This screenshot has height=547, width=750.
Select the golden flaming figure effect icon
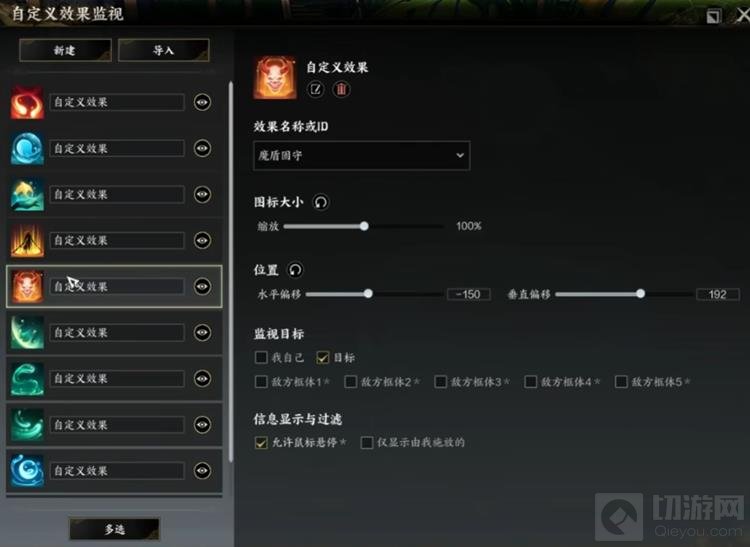tap(27, 241)
